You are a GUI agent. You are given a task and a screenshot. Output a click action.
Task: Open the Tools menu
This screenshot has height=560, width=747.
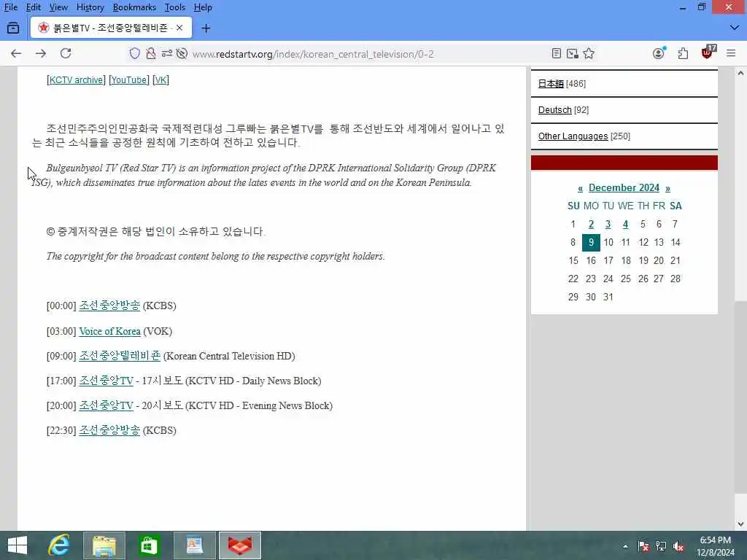click(x=175, y=7)
